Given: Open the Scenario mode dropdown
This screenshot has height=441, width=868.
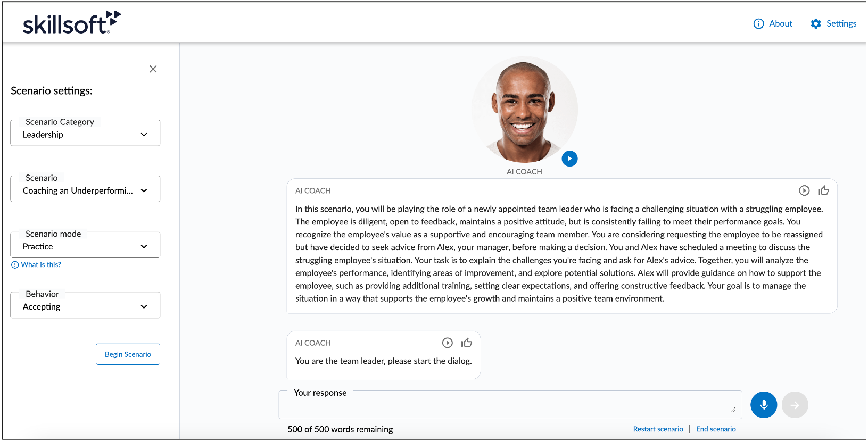Looking at the screenshot, I should [x=85, y=245].
